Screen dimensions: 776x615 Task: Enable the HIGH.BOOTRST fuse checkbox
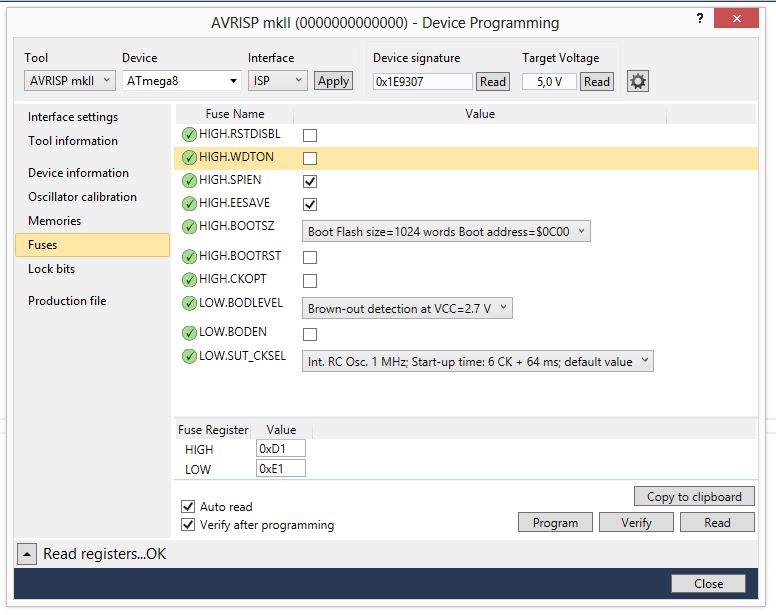coord(310,257)
